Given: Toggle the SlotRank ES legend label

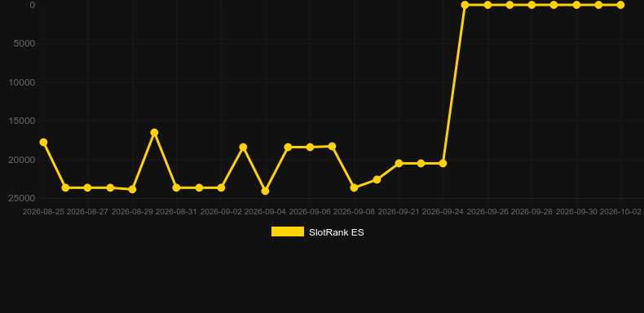Looking at the screenshot, I should coord(336,232).
